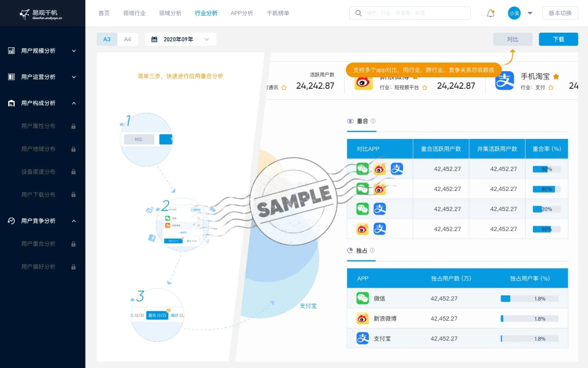588x368 pixels.
Task: Open the APP分析 tab
Action: (x=242, y=13)
